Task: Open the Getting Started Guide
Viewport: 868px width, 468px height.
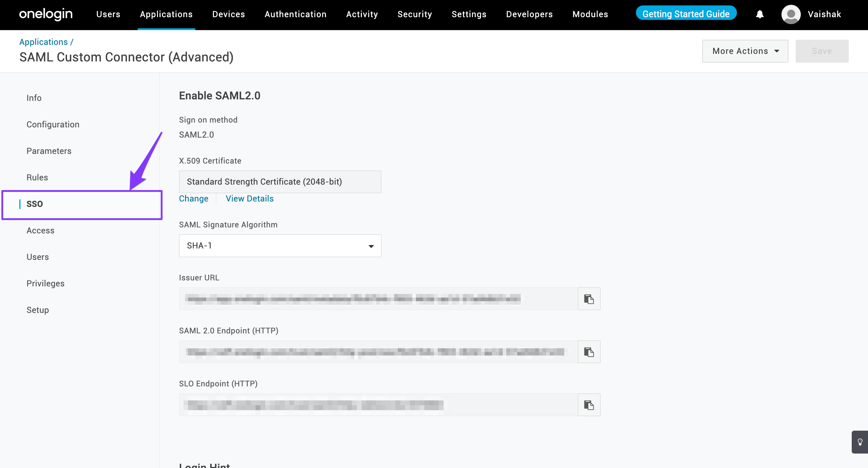Action: click(x=686, y=14)
